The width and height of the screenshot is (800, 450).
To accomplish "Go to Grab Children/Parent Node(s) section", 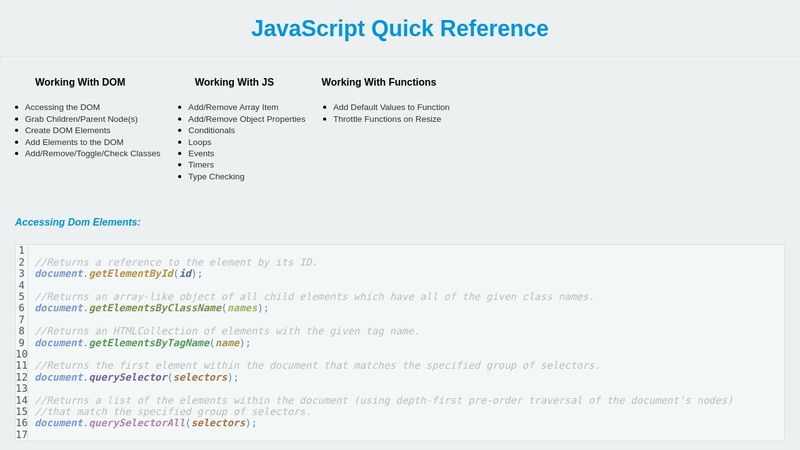I will (81, 119).
